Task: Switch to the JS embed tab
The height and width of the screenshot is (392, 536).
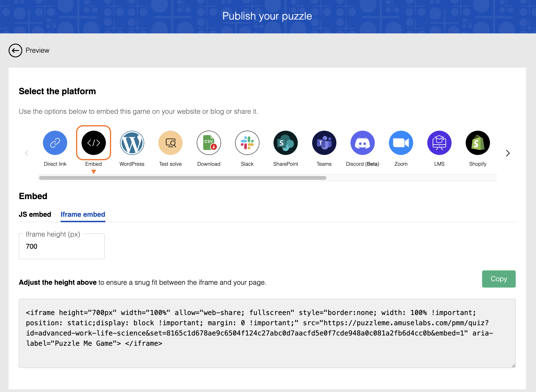Action: [35, 214]
